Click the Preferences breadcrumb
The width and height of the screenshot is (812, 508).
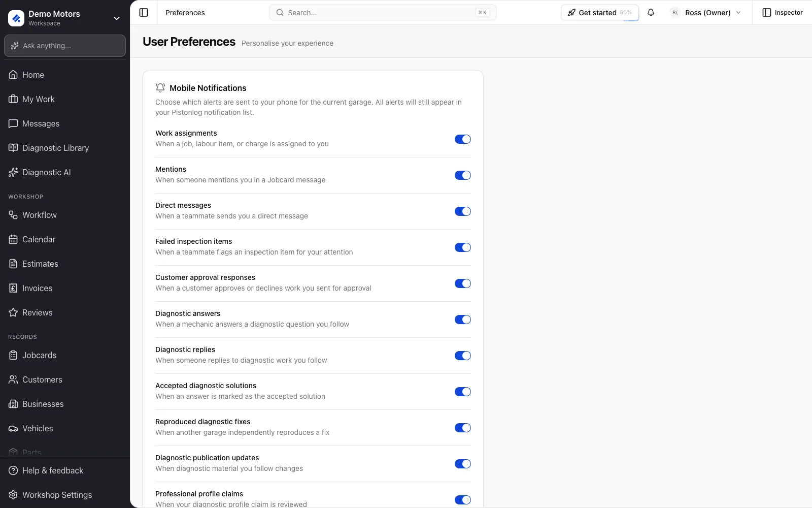click(x=185, y=13)
